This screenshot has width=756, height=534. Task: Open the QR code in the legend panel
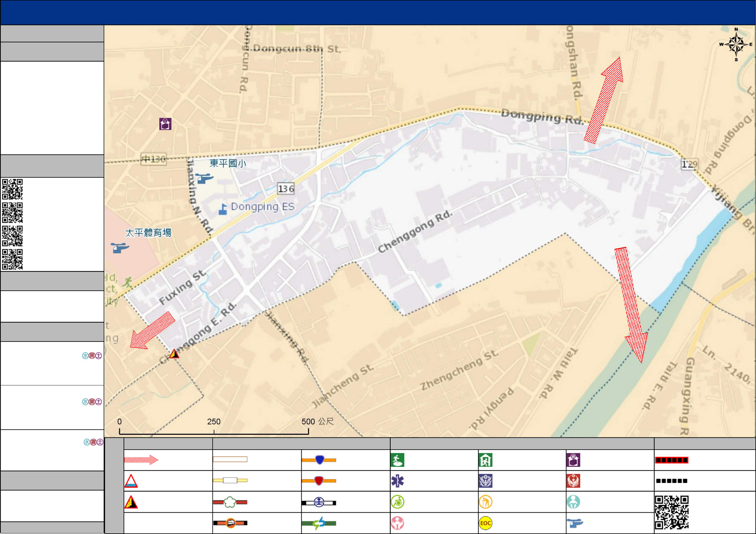(x=672, y=512)
